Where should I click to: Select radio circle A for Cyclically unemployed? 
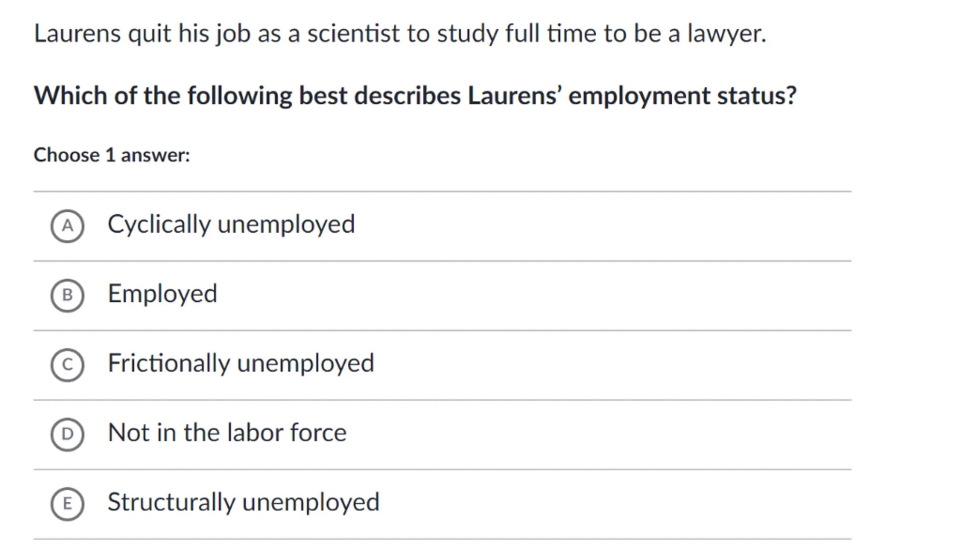67,226
